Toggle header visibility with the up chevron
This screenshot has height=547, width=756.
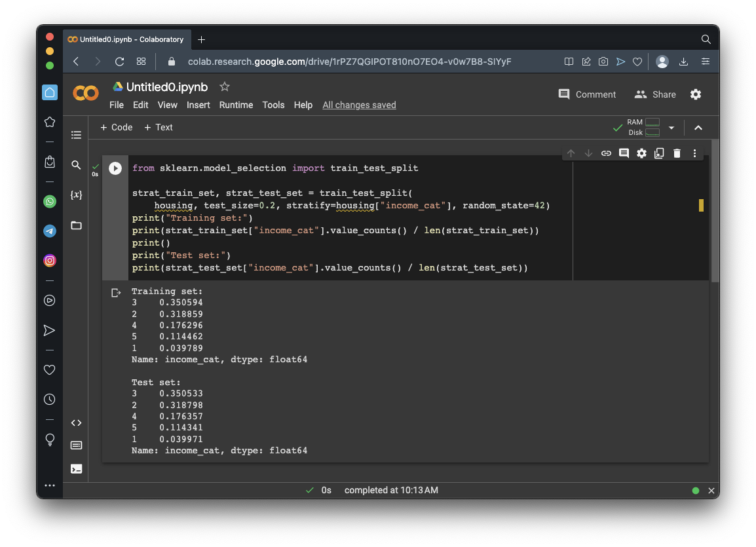click(698, 128)
